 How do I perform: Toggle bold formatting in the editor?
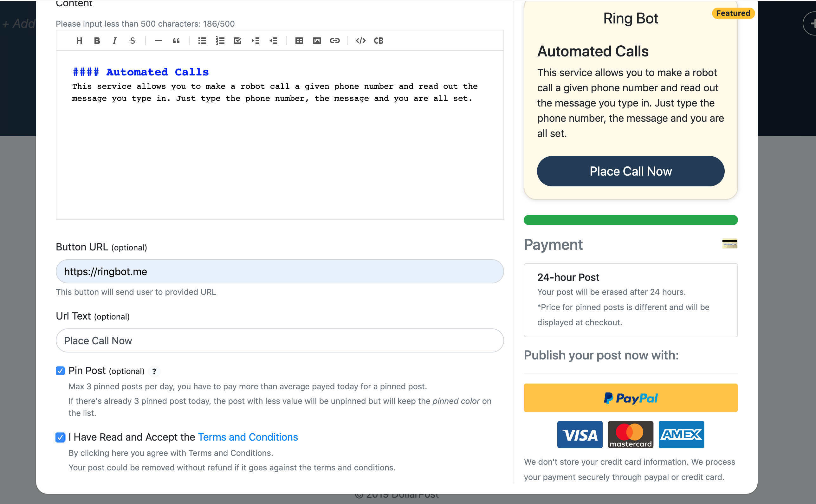[x=97, y=41]
